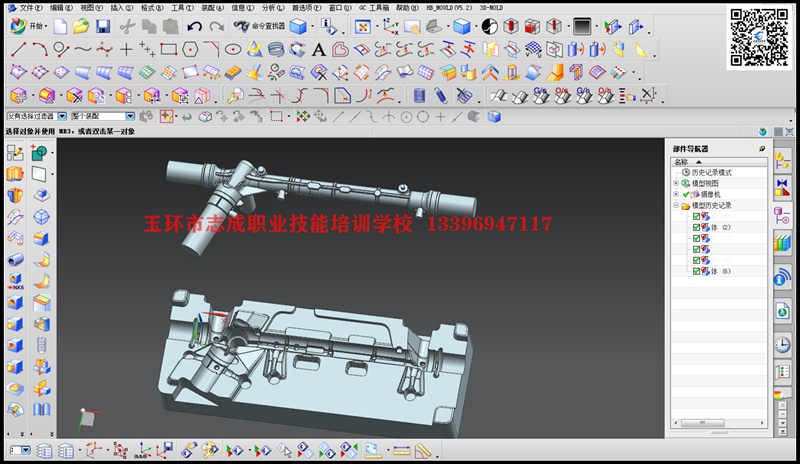Select the Rectangle curve tool
Screen dimensions: 800x464
(168, 49)
